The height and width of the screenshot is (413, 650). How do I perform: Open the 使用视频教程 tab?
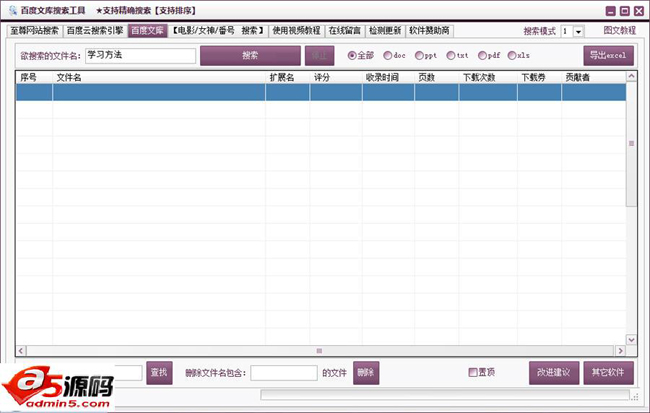click(x=296, y=31)
